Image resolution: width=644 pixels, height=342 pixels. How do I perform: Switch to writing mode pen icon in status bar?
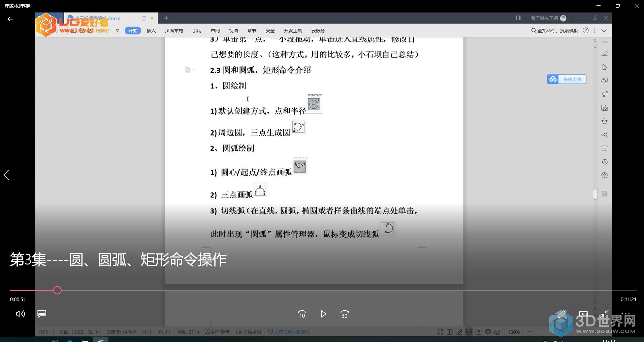[x=459, y=332]
